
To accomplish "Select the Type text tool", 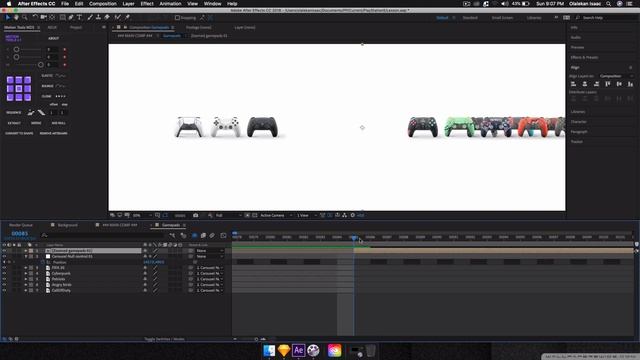I will 80,18.
